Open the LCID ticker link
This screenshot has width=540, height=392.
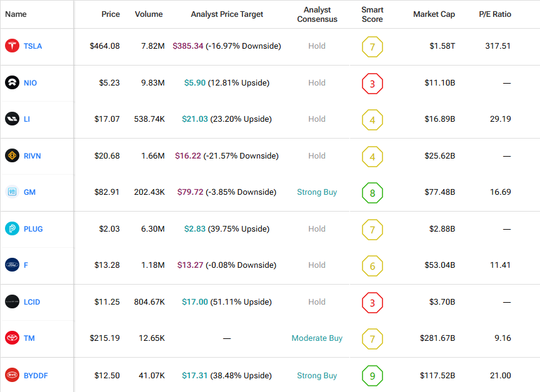pyautogui.click(x=32, y=302)
